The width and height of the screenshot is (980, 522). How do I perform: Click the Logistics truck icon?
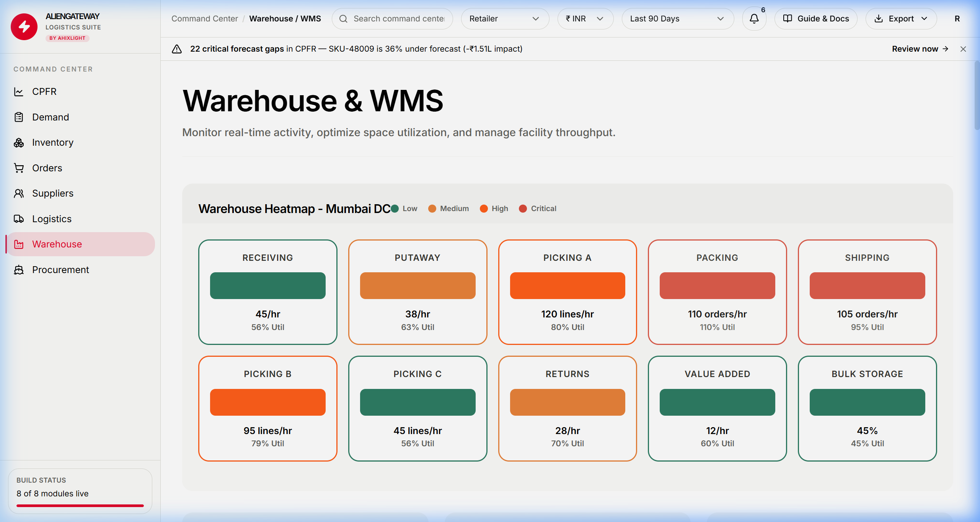19,219
